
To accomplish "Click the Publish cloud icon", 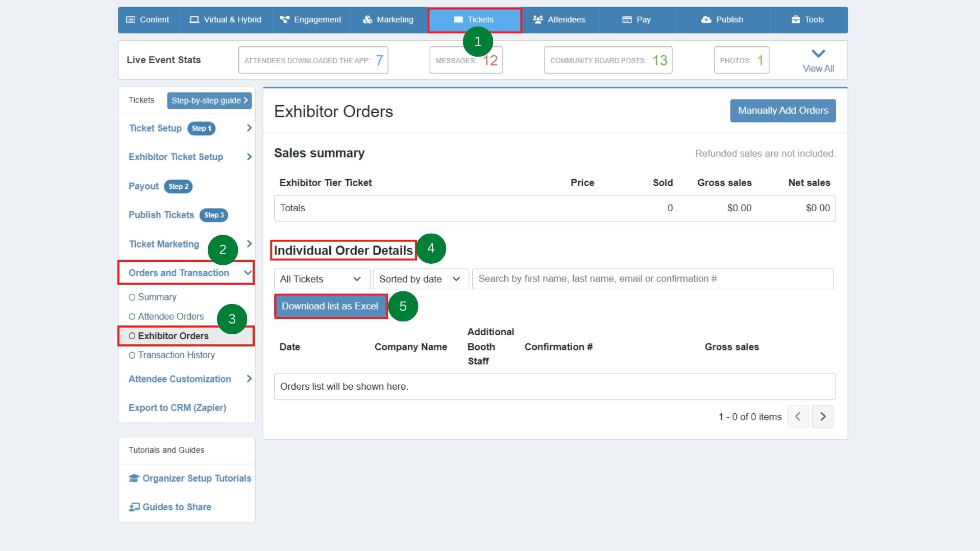I will [x=706, y=19].
